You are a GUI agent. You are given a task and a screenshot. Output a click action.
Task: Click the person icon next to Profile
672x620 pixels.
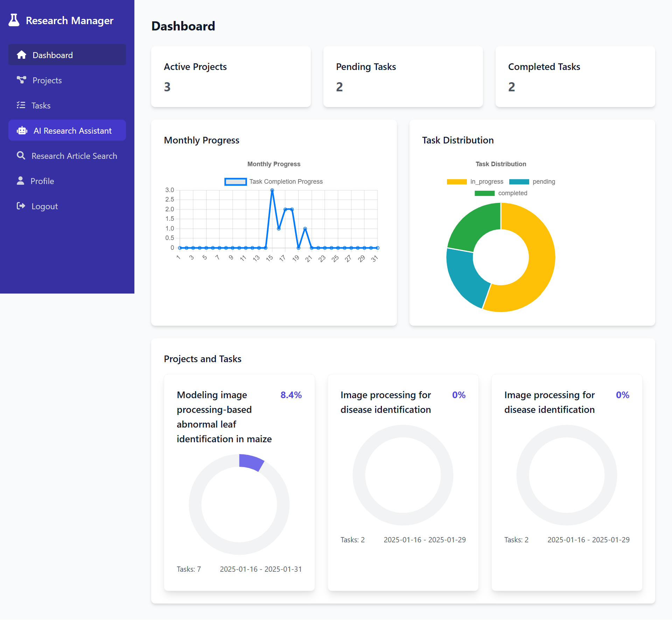tap(21, 181)
